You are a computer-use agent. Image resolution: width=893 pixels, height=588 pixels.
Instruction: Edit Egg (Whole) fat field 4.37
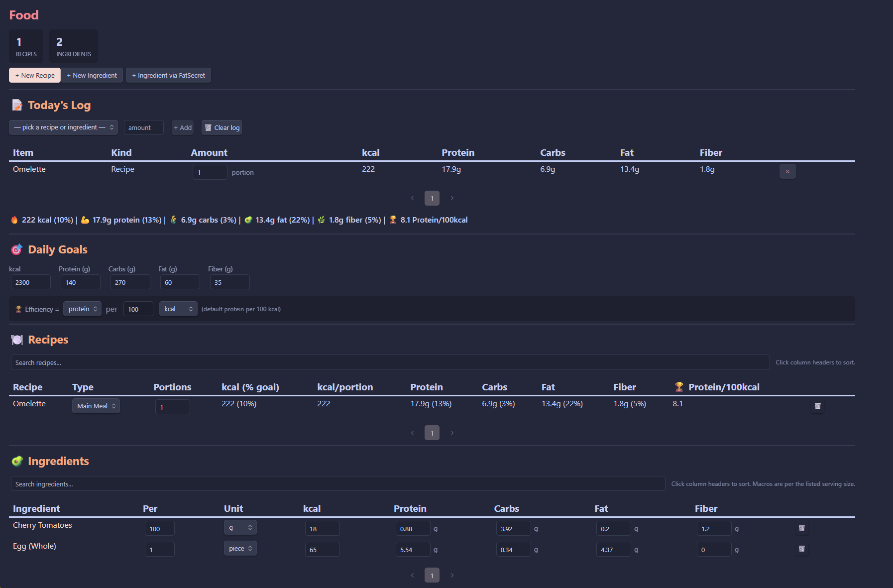(614, 549)
